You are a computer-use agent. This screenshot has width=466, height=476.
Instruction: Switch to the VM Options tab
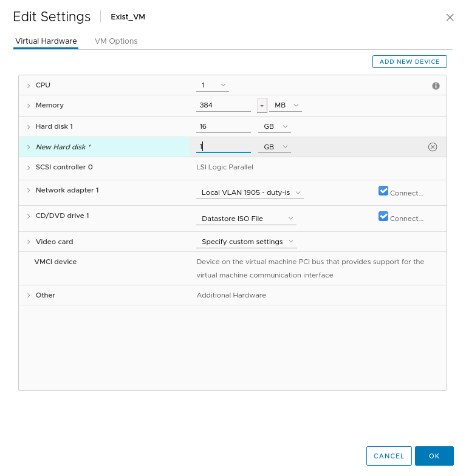coord(116,41)
